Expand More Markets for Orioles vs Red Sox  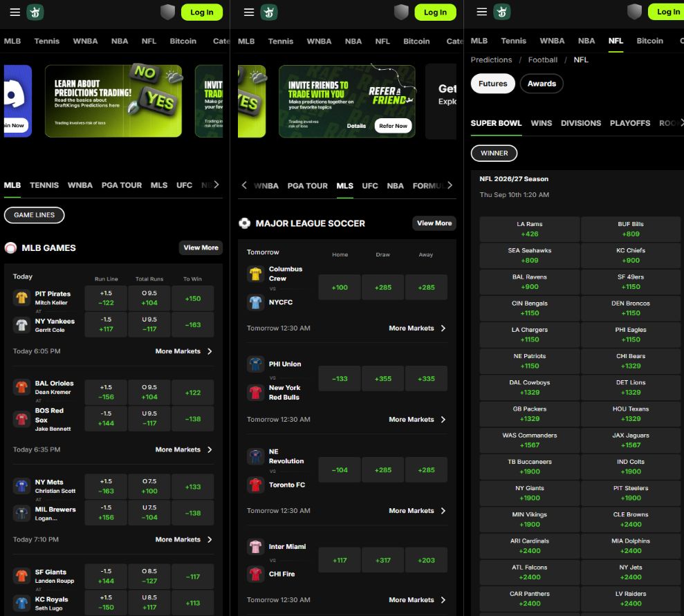point(184,449)
